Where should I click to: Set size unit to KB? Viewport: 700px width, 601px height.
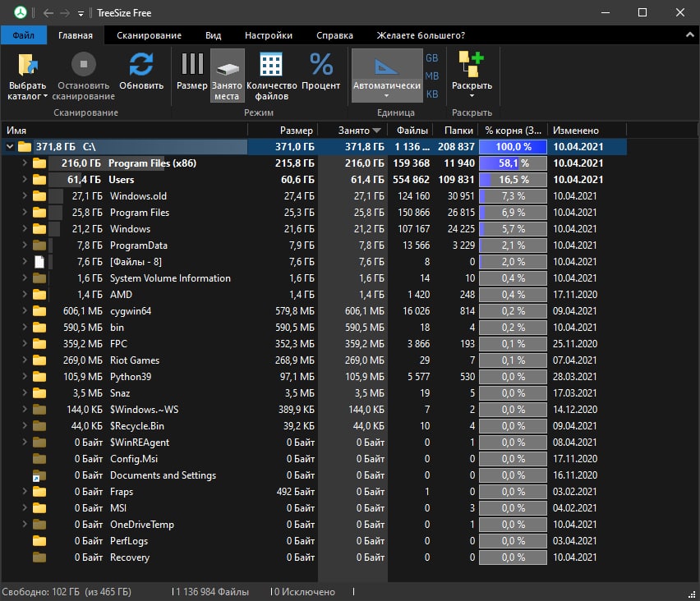click(431, 94)
